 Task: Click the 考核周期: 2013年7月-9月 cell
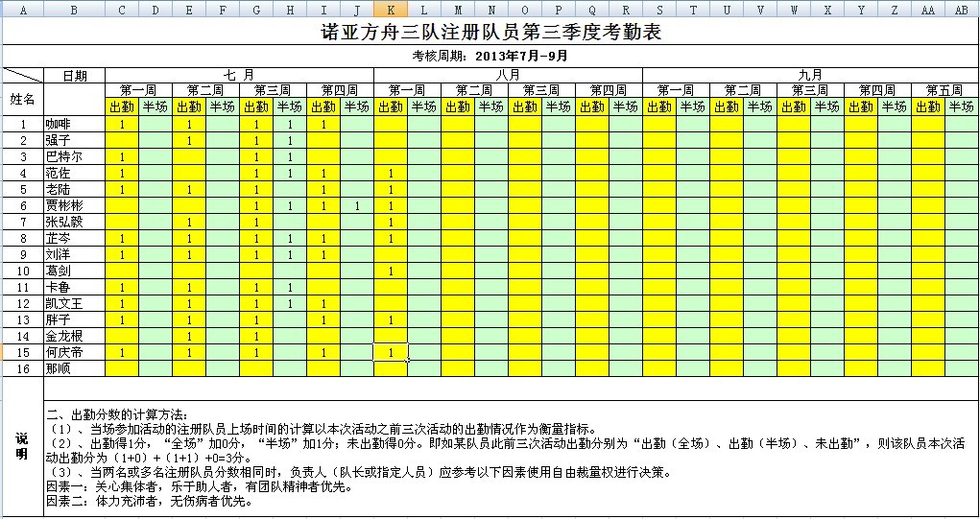(490, 56)
